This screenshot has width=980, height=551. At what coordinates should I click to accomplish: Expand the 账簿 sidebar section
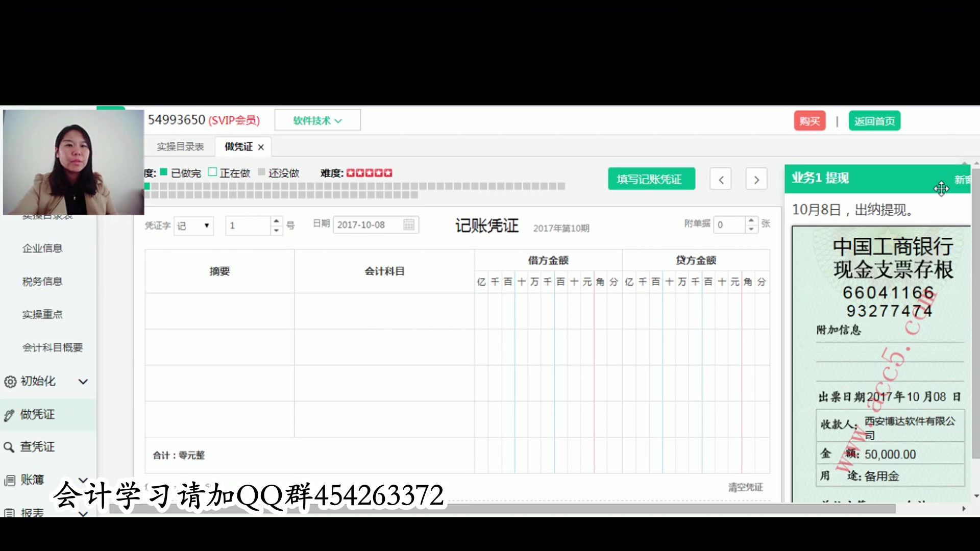[x=83, y=480]
